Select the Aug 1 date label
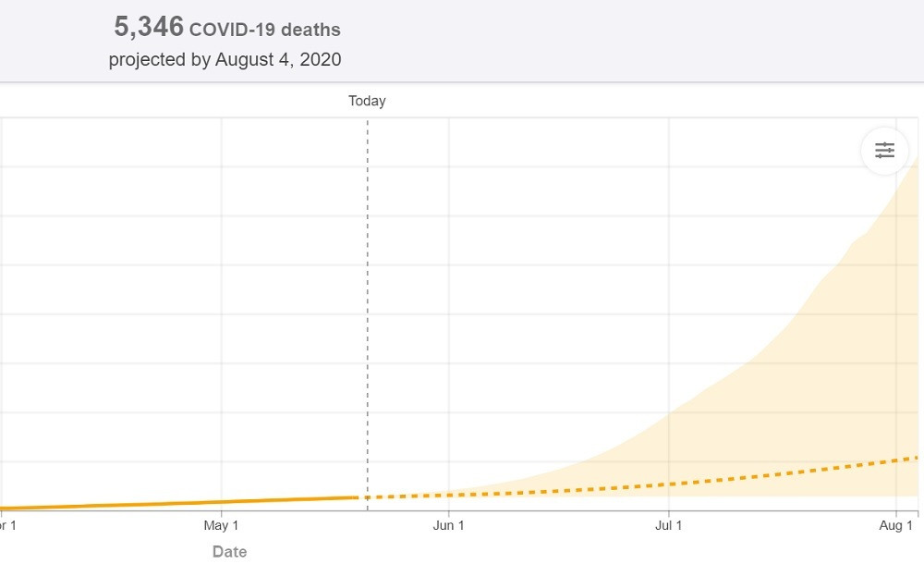Image resolution: width=924 pixels, height=576 pixels. point(896,526)
